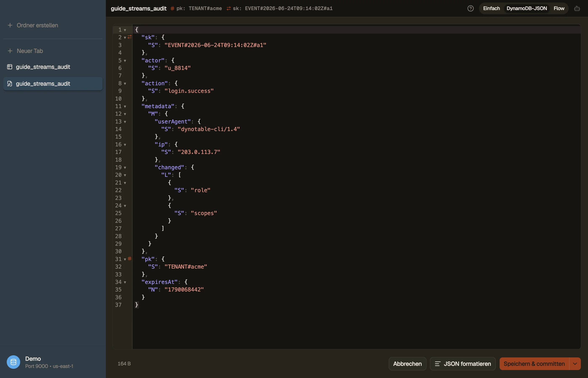Switch view mode to Einfach

(491, 8)
